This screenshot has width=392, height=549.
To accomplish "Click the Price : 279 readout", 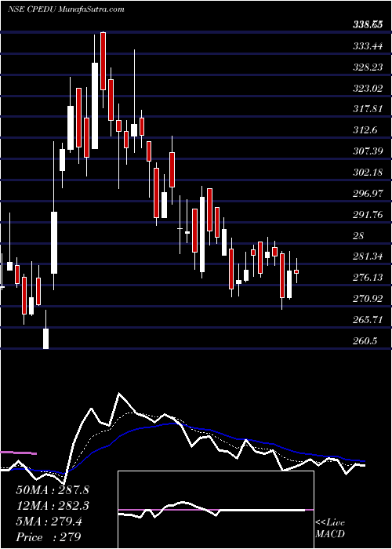I will click(x=49, y=536).
